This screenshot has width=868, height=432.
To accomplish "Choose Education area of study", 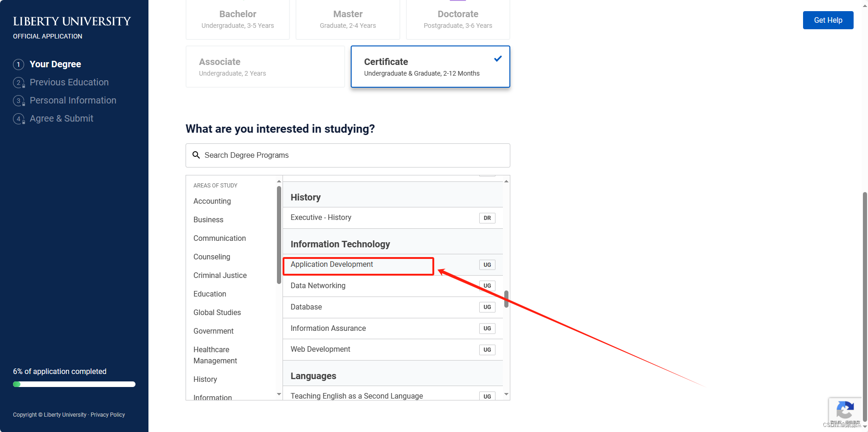I will point(210,294).
